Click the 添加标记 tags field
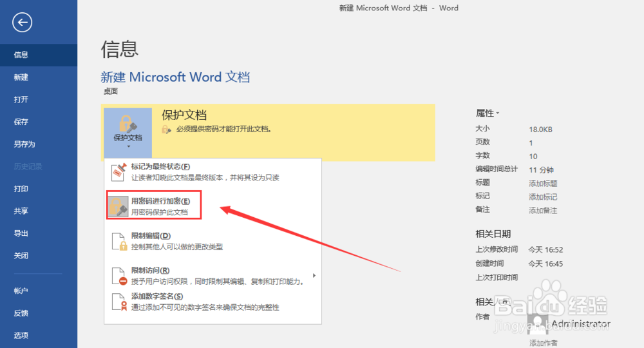This screenshot has width=644, height=348. (x=543, y=197)
